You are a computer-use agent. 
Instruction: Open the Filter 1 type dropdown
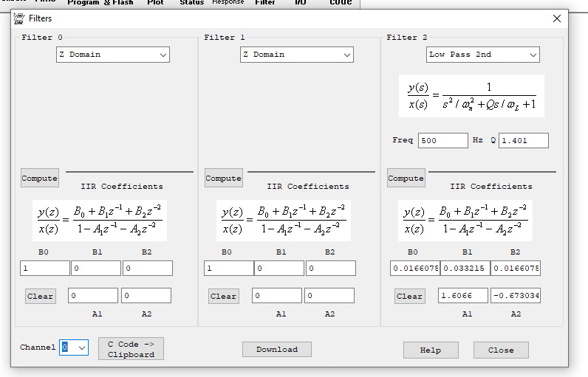pos(296,55)
